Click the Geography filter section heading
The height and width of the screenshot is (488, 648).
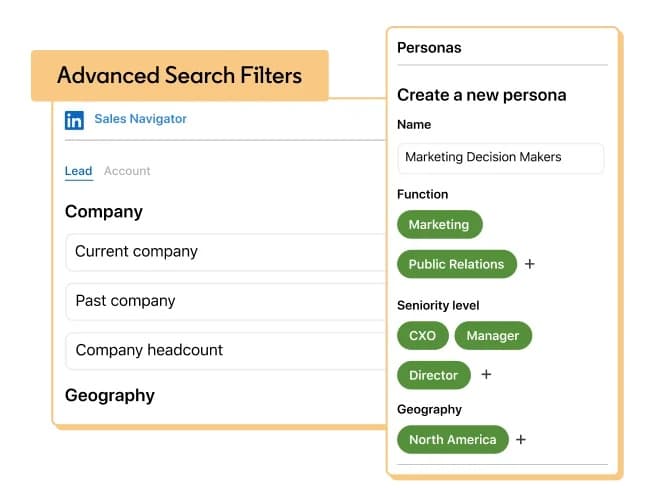(x=110, y=395)
